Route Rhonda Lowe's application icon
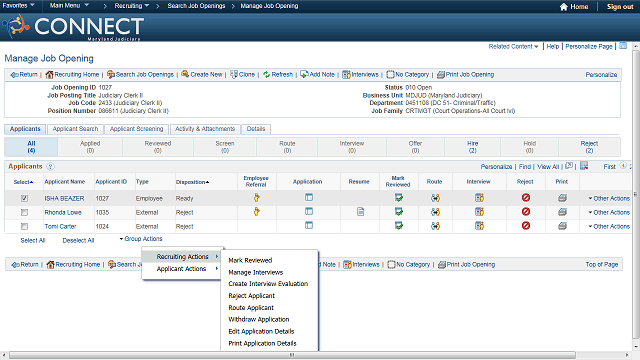 point(435,212)
